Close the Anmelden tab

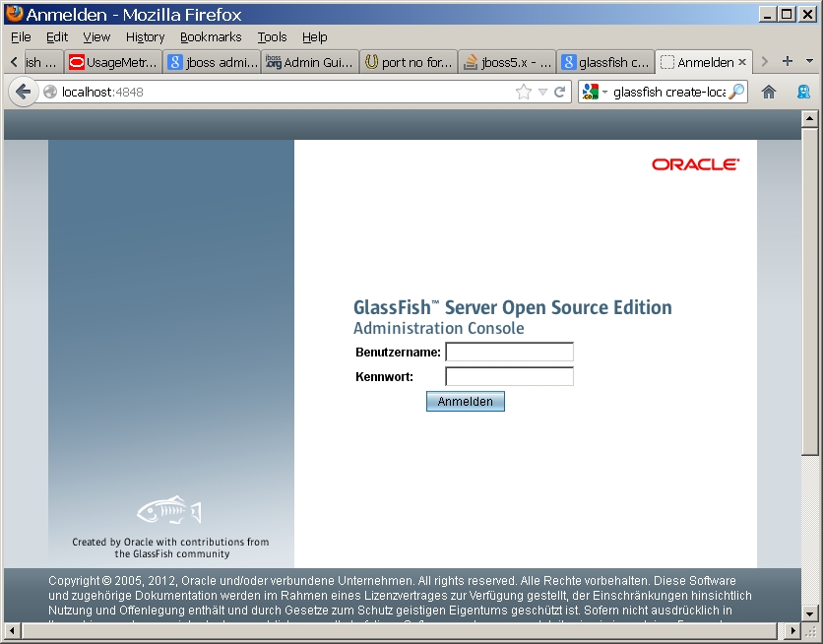742,62
